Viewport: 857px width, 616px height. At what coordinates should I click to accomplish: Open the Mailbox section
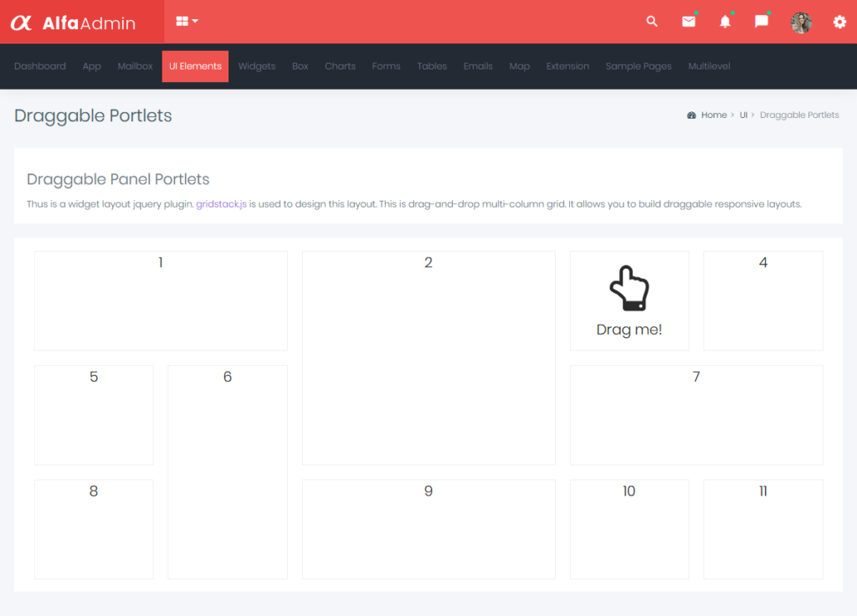[x=135, y=66]
